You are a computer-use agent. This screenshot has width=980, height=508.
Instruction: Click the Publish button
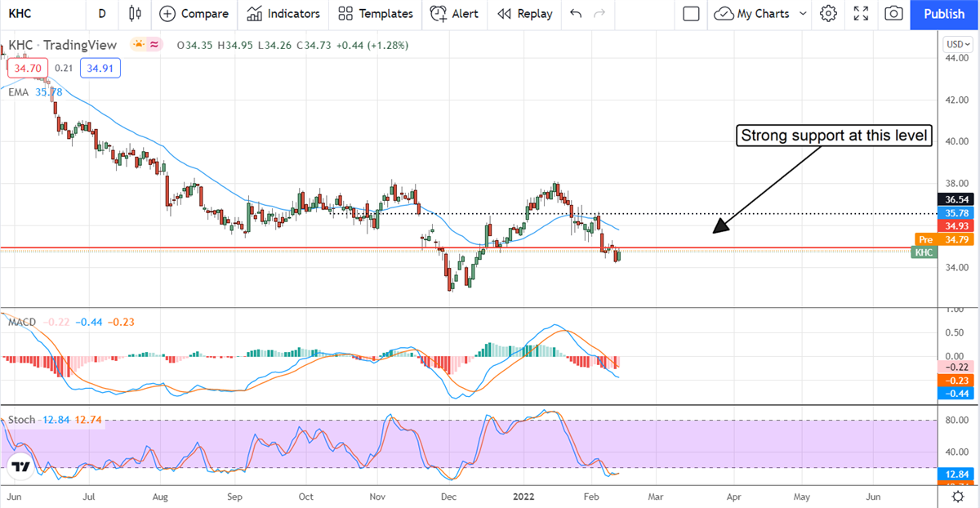tap(944, 14)
